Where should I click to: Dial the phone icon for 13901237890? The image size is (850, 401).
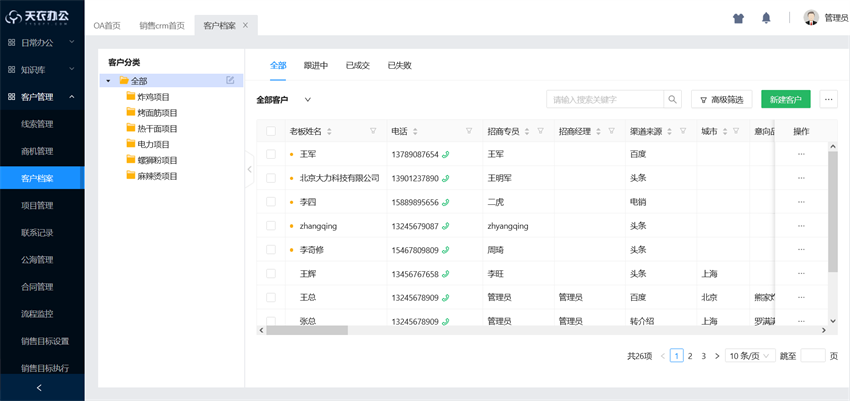click(x=446, y=178)
